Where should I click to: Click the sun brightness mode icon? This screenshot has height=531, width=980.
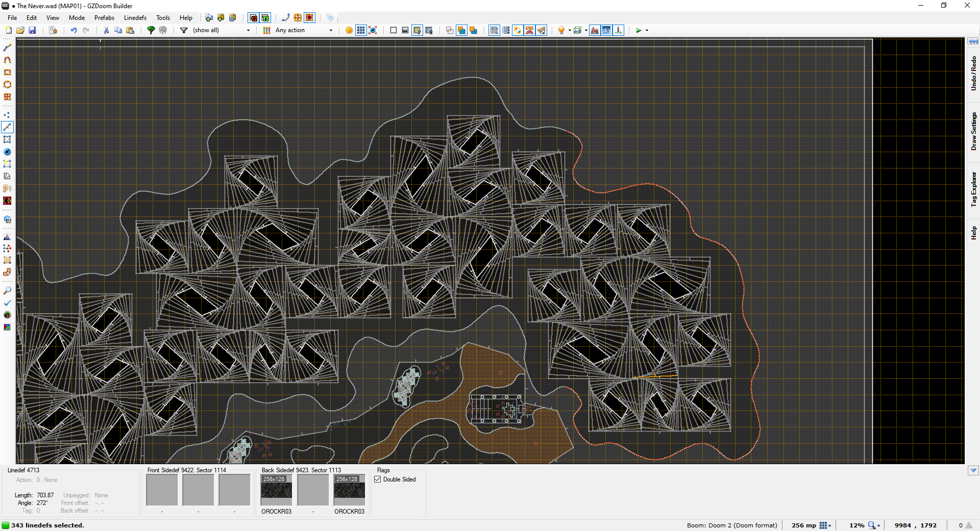tap(349, 30)
